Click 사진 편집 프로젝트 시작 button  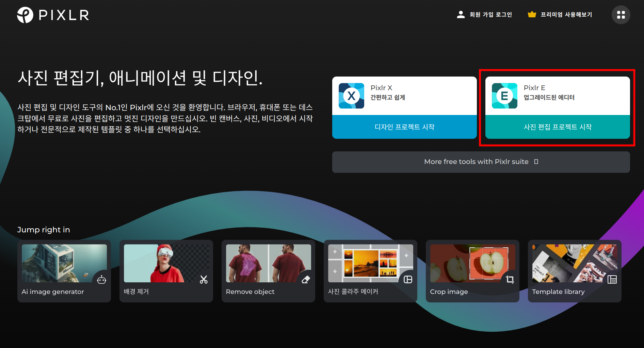point(558,127)
